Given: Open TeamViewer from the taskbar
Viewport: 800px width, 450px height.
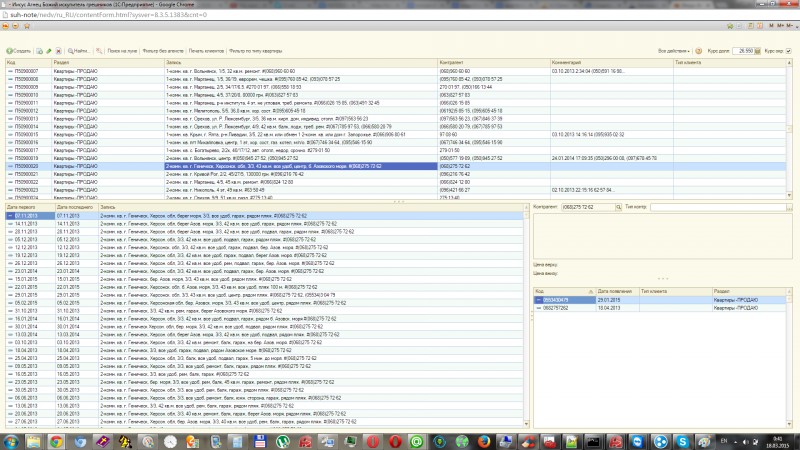Looking at the screenshot, I should click(637, 441).
